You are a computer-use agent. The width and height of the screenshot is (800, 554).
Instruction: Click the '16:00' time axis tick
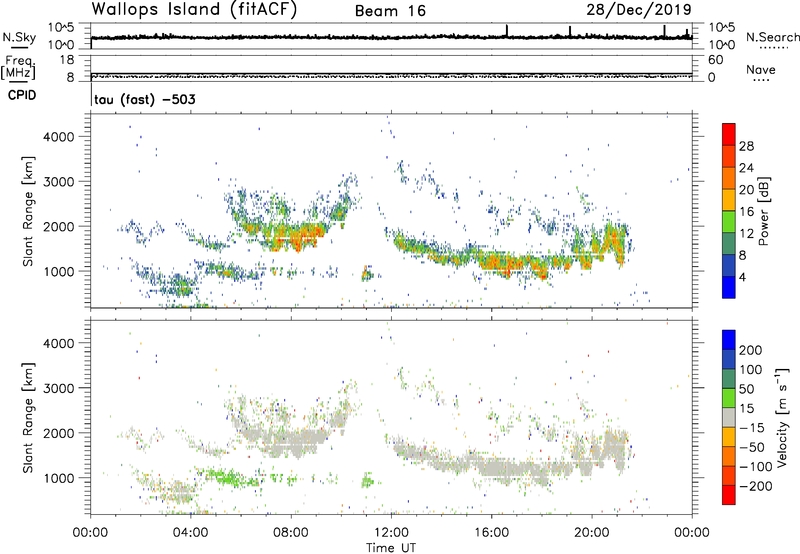pyautogui.click(x=492, y=533)
